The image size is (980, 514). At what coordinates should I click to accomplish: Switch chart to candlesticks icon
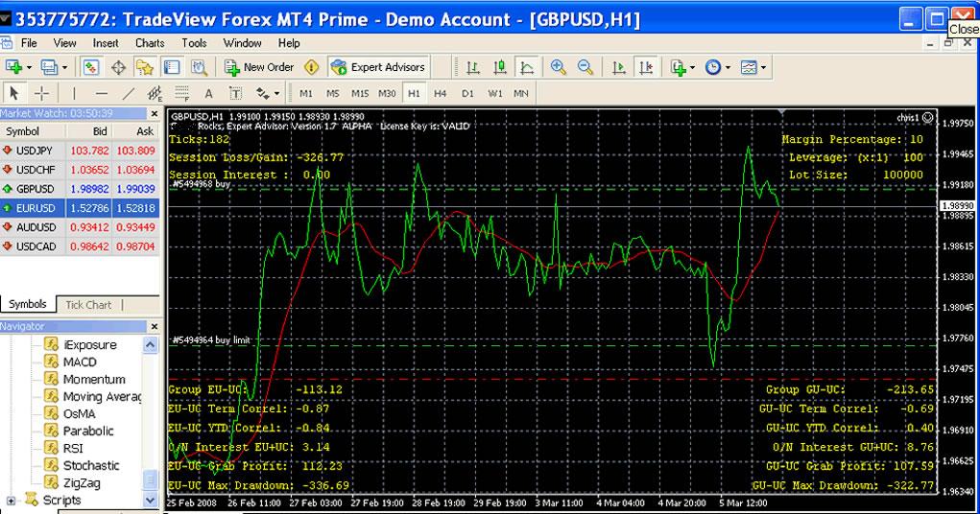tap(500, 67)
